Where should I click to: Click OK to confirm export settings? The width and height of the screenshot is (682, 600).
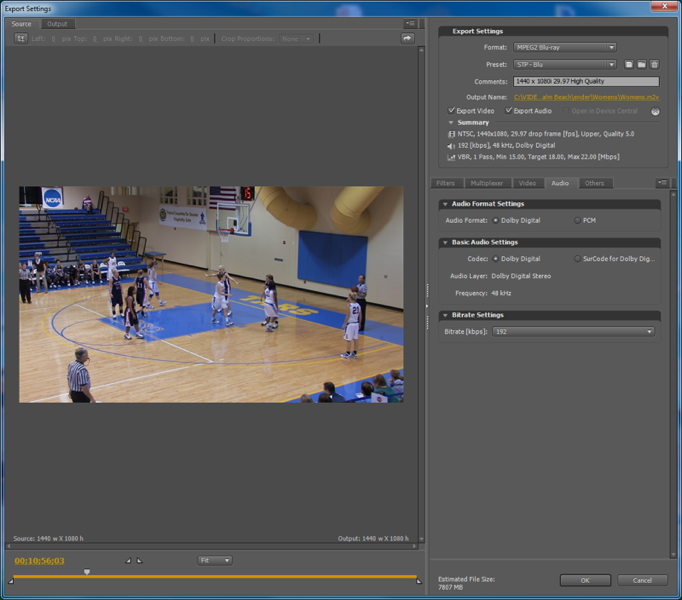[x=585, y=580]
